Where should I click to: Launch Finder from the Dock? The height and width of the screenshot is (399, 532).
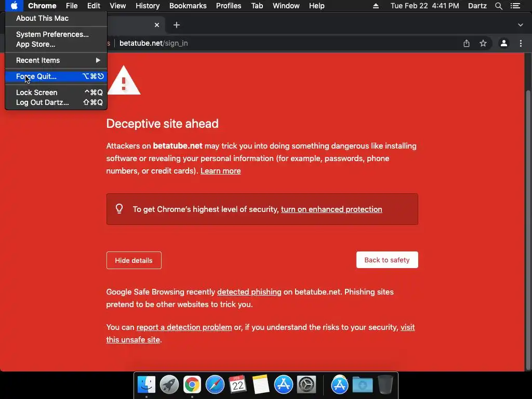coord(147,384)
